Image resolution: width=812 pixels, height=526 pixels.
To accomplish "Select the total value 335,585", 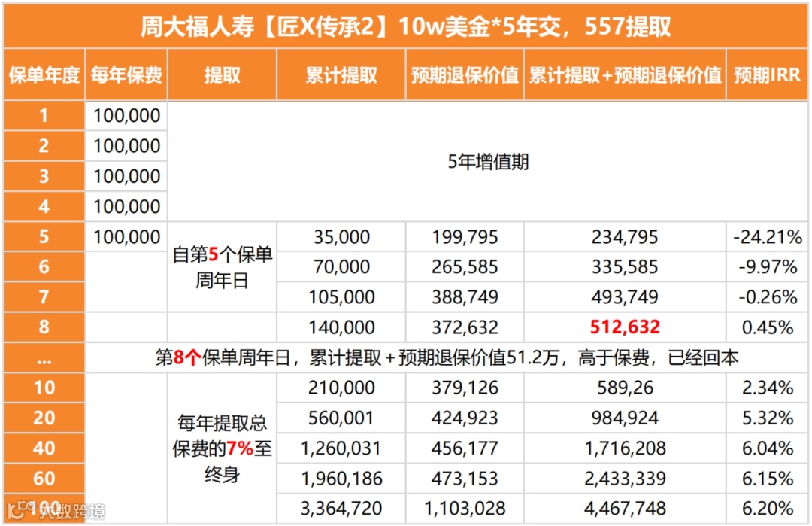I will pyautogui.click(x=625, y=267).
